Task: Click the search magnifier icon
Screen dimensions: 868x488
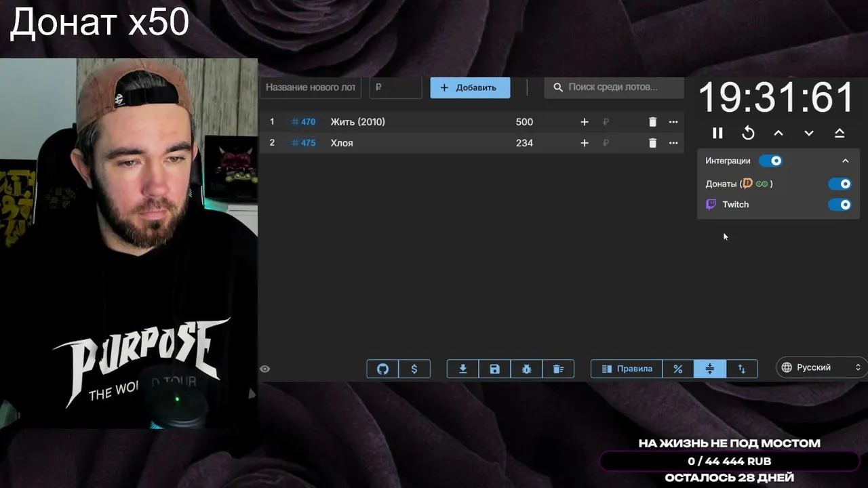Action: (558, 87)
